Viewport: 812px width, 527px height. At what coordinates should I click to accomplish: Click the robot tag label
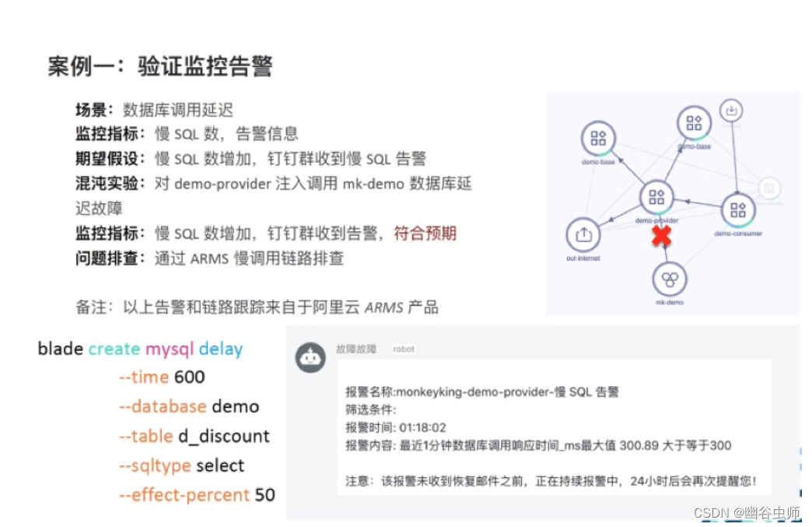[x=404, y=350]
